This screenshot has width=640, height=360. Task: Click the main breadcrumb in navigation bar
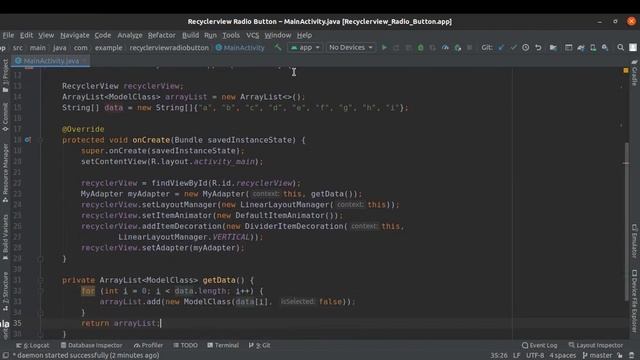click(38, 48)
